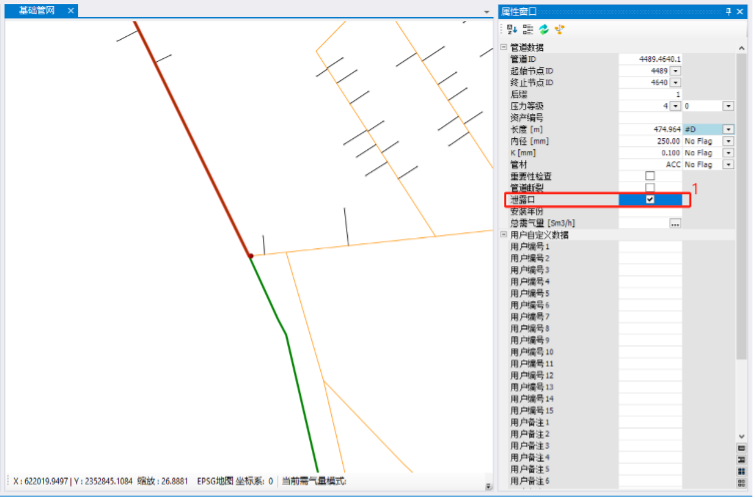Collapse the 用户自定义数据 section

[503, 235]
